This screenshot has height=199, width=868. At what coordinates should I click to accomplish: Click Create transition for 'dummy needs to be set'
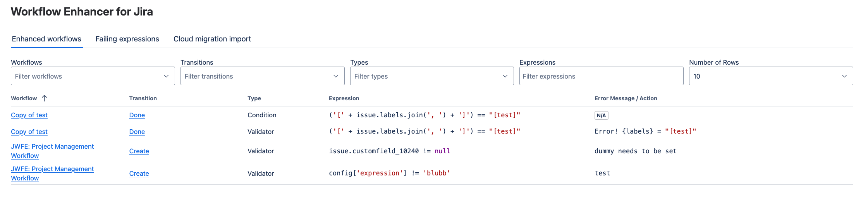click(x=139, y=151)
